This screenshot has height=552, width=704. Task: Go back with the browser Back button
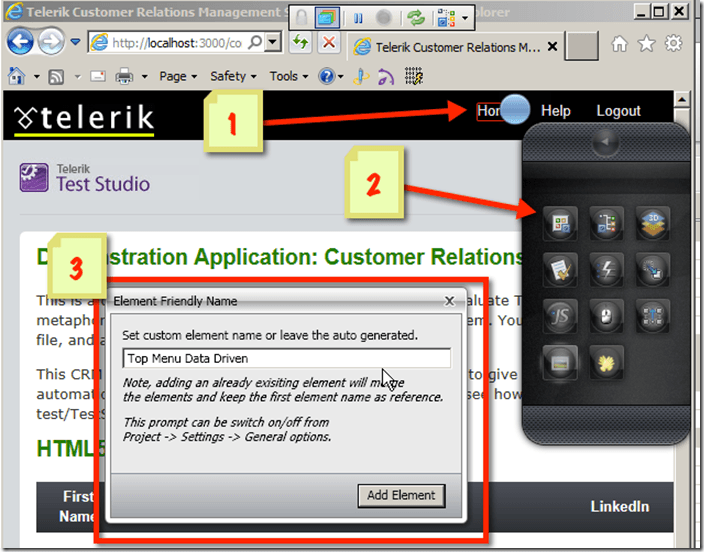tap(20, 42)
